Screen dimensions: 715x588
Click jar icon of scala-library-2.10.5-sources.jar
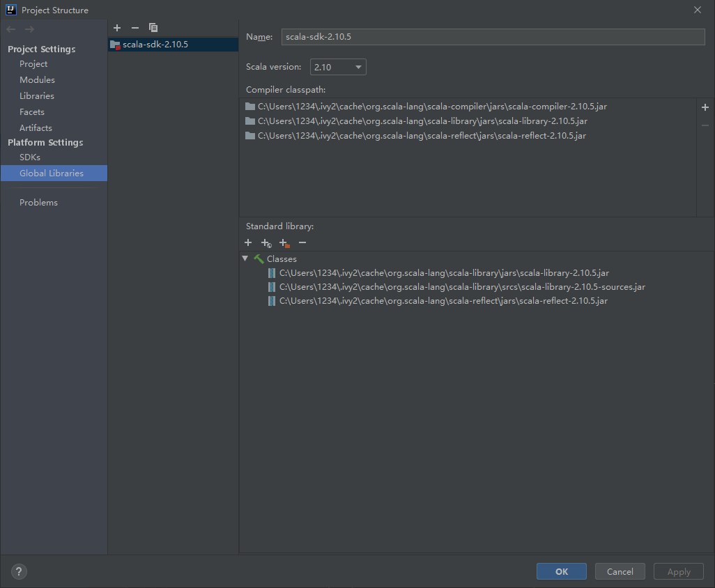[x=271, y=287]
